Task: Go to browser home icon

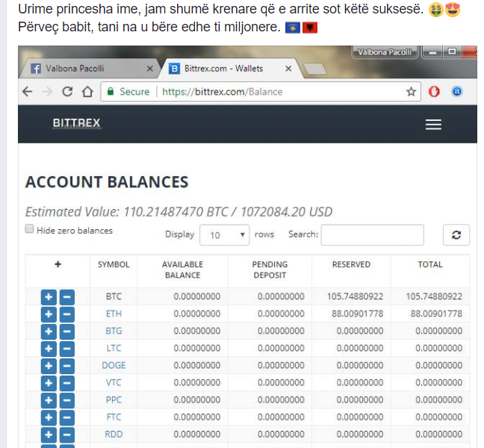Action: pyautogui.click(x=87, y=92)
